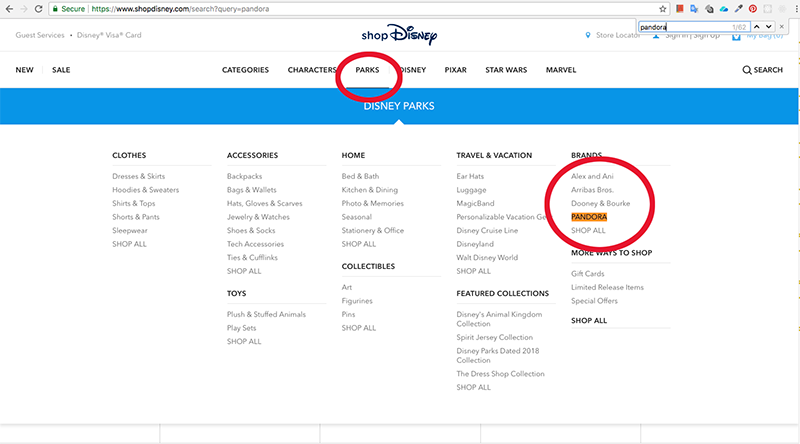The width and height of the screenshot is (800, 444).
Task: Click the shopDisney logo
Action: 400,35
